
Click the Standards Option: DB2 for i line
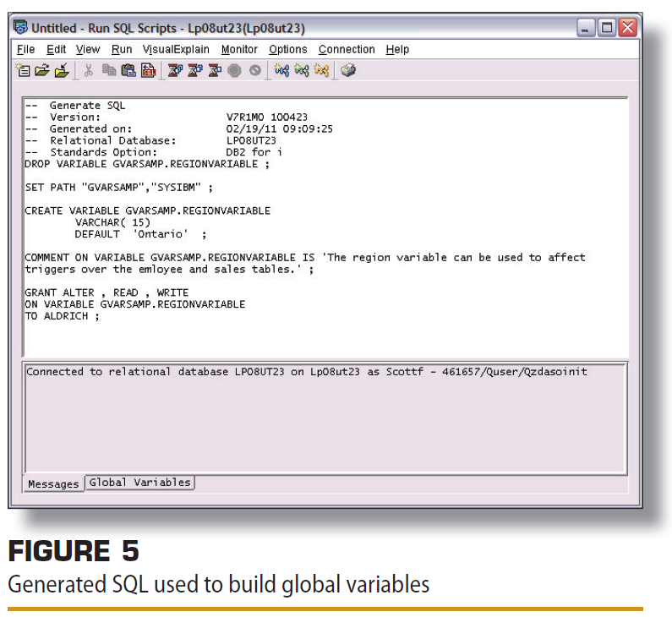(x=154, y=152)
